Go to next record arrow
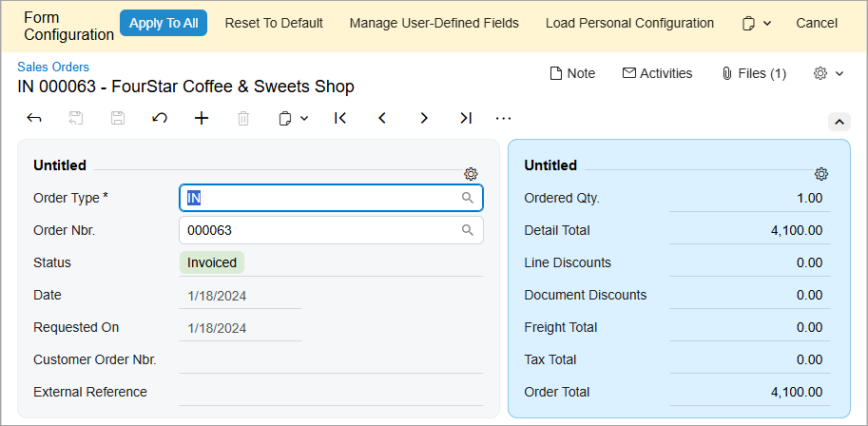Image resolution: width=868 pixels, height=426 pixels. tap(424, 118)
